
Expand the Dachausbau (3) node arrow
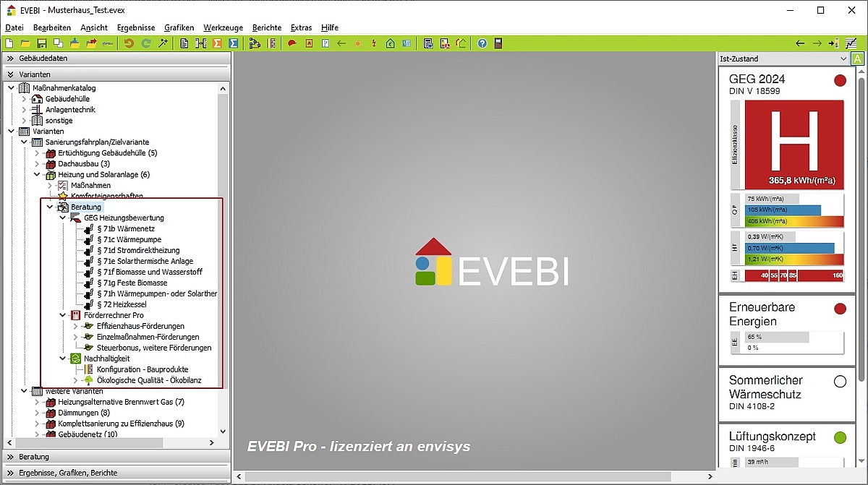[37, 164]
